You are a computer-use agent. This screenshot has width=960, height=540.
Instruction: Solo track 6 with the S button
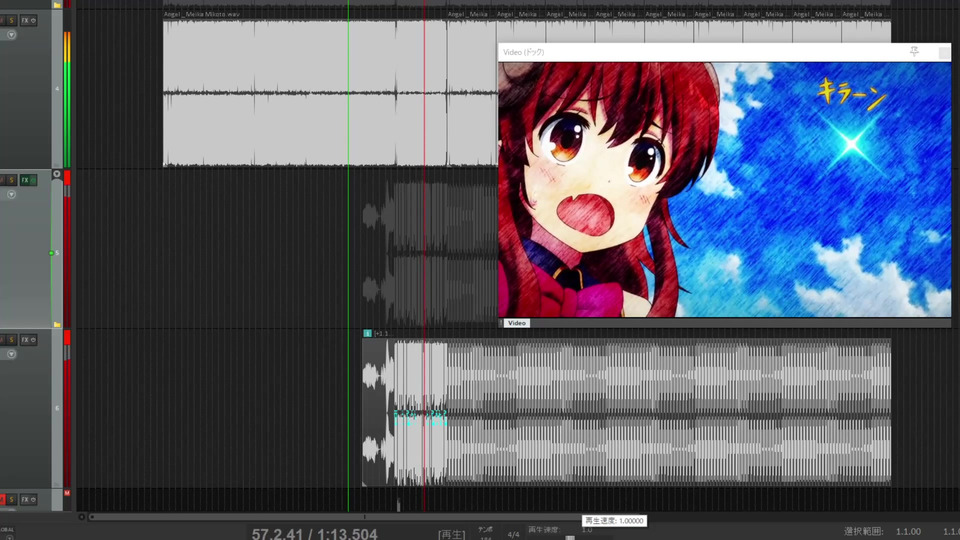point(11,340)
